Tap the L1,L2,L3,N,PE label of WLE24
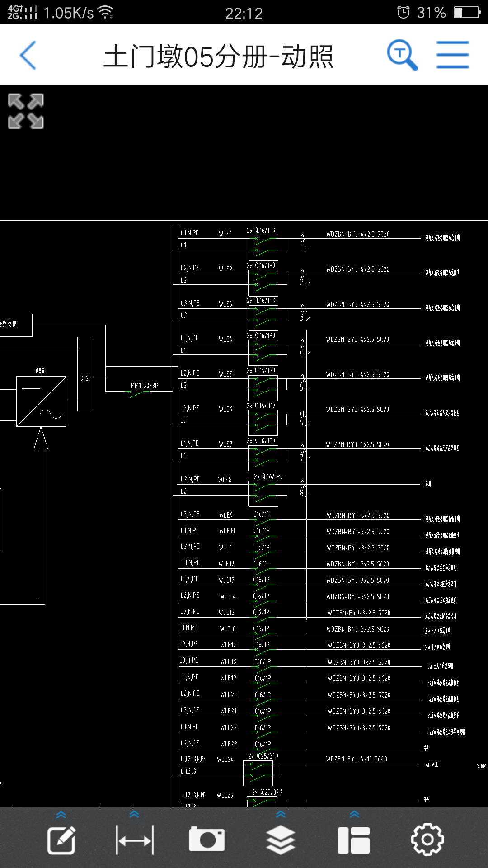488x868 pixels. coord(193,759)
